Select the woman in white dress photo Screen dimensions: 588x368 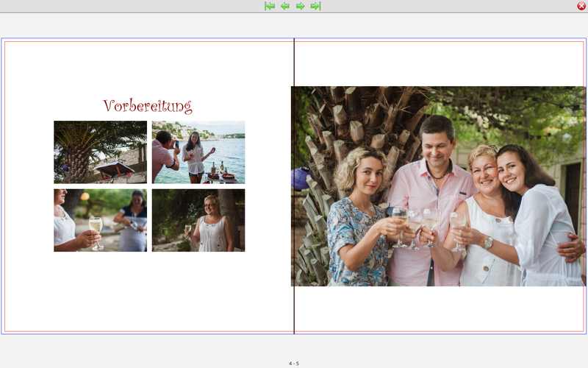coord(198,220)
